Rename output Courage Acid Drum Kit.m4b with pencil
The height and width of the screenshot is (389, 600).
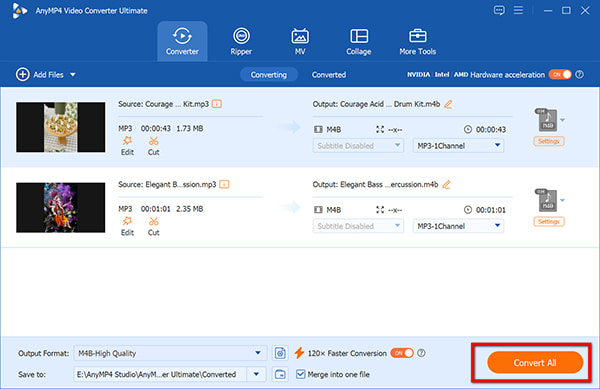(x=448, y=104)
